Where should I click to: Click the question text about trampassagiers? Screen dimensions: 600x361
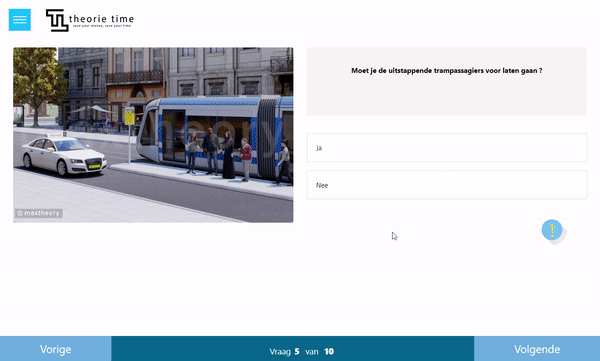[x=447, y=70]
